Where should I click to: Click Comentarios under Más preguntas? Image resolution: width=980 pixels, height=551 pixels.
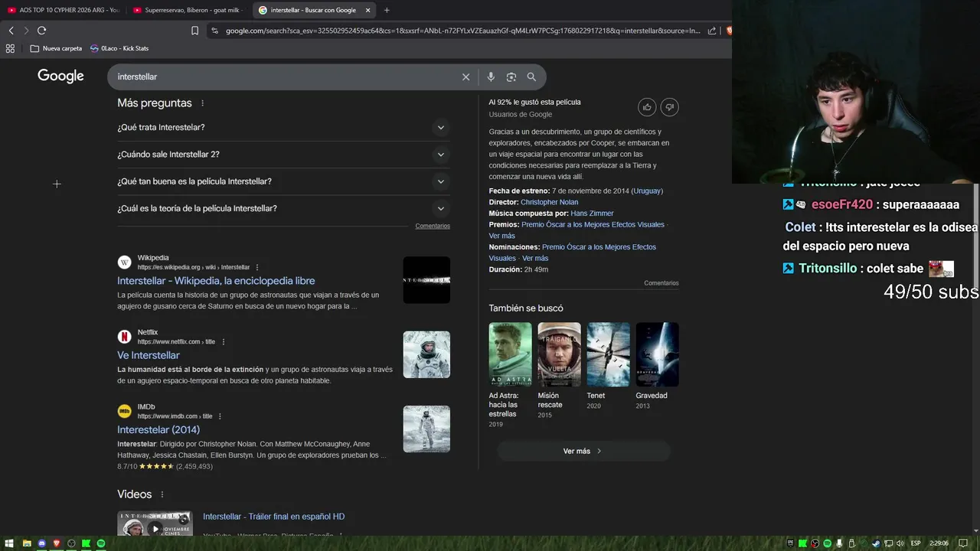point(433,226)
